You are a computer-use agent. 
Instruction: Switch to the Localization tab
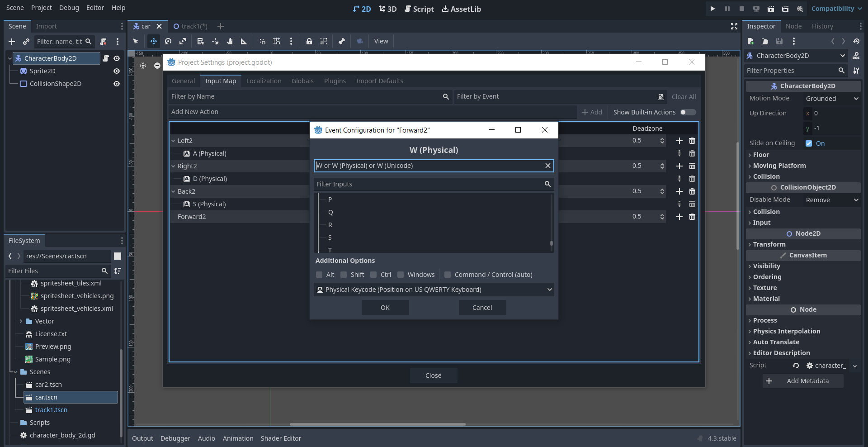click(x=264, y=81)
